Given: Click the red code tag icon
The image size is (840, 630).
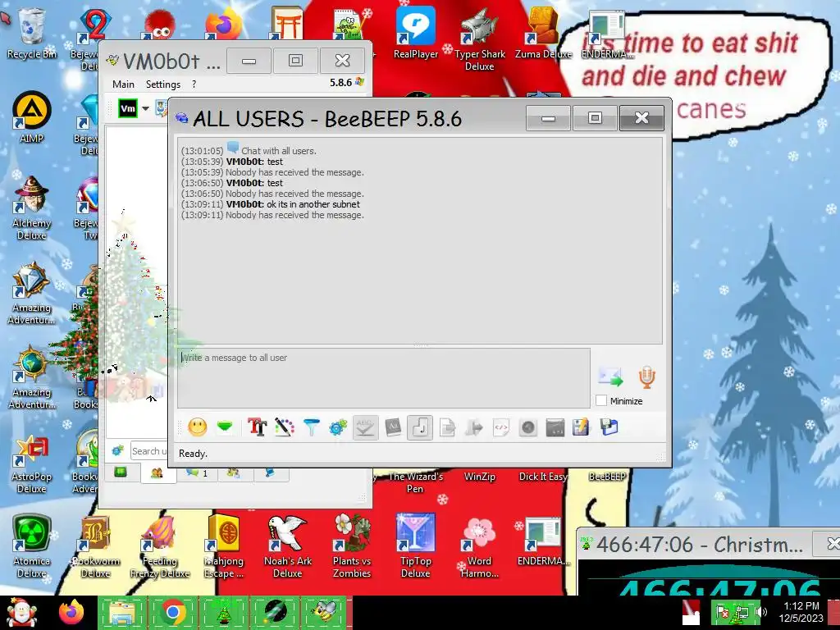Looking at the screenshot, I should click(501, 427).
